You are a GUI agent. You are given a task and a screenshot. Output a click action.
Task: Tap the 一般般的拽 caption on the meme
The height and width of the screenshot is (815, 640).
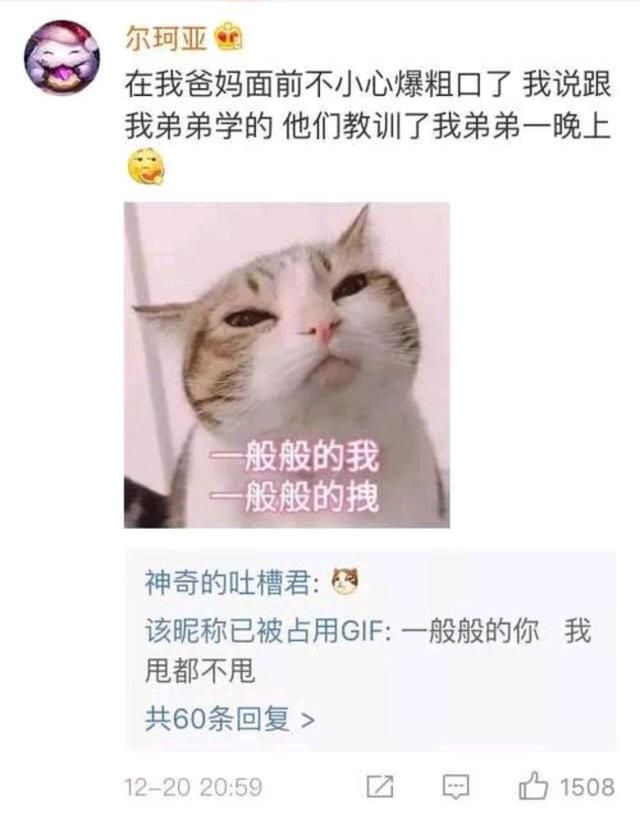tap(295, 496)
